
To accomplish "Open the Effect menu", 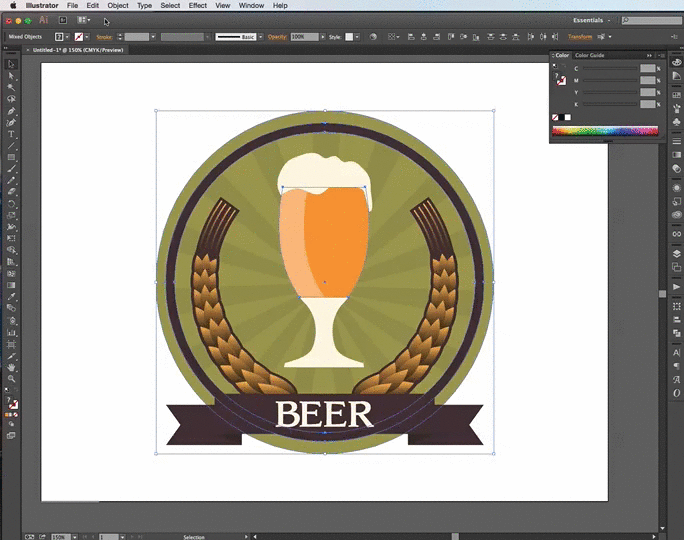I will click(198, 6).
